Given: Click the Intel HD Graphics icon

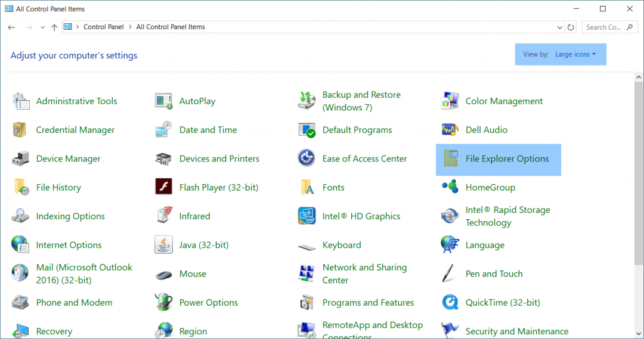Looking at the screenshot, I should click(306, 216).
